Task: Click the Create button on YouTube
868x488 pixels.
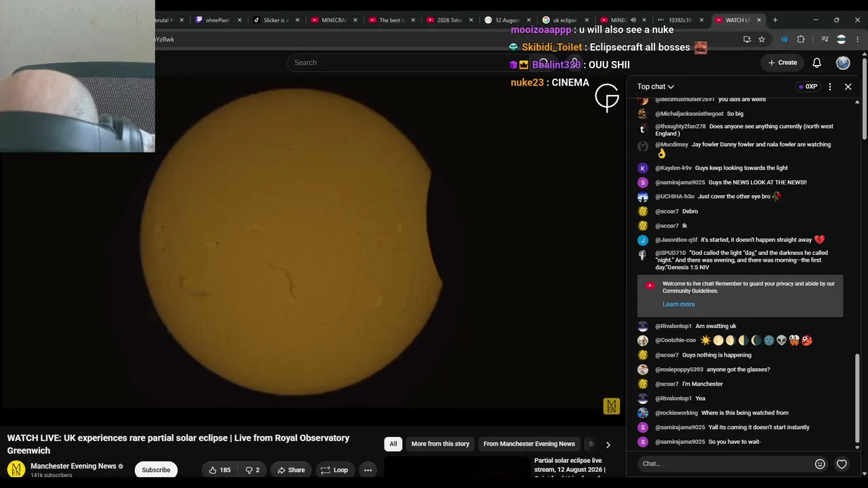Action: pyautogui.click(x=783, y=62)
